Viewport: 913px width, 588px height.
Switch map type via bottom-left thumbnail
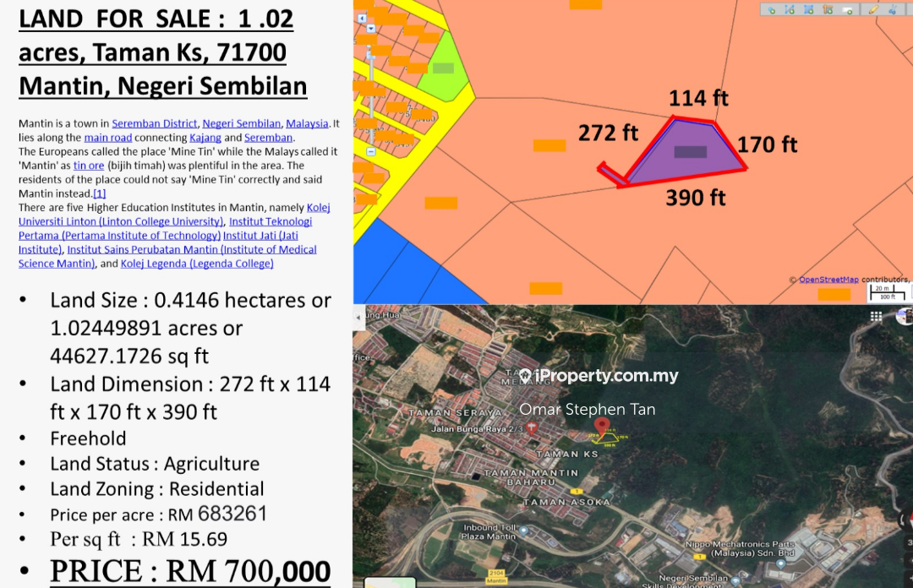pyautogui.click(x=390, y=582)
